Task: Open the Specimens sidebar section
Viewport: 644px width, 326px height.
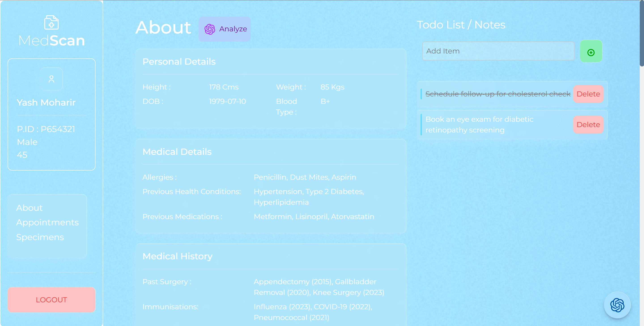Action: 40,237
